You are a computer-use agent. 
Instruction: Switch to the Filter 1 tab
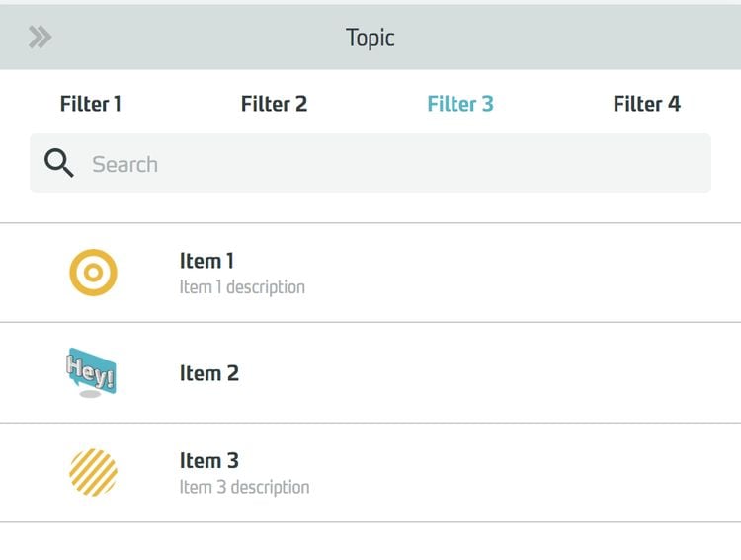pos(91,104)
